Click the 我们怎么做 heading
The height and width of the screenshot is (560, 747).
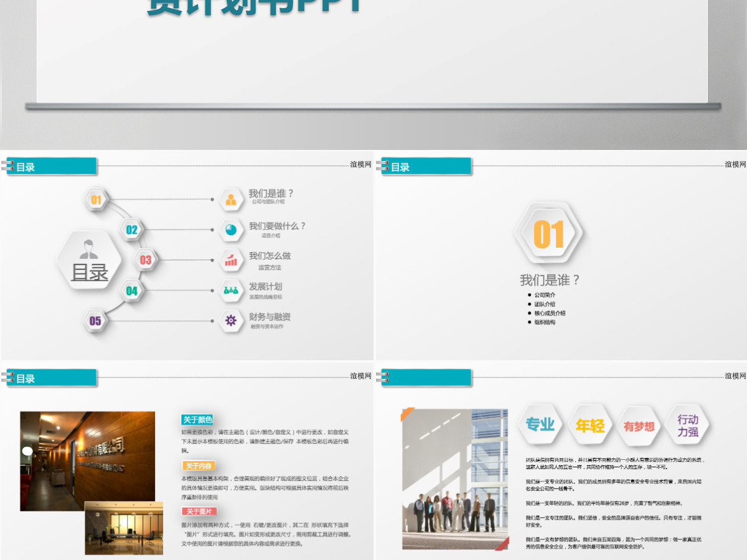pyautogui.click(x=270, y=256)
